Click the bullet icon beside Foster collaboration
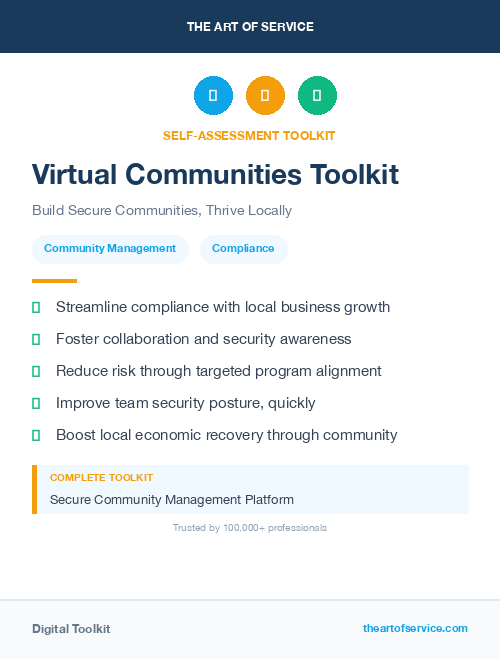 click(x=36, y=340)
